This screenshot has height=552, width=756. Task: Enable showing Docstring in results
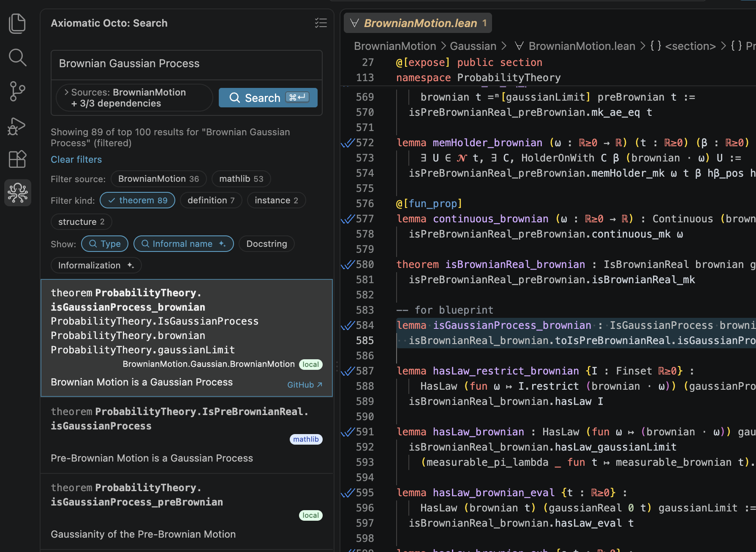pos(267,244)
